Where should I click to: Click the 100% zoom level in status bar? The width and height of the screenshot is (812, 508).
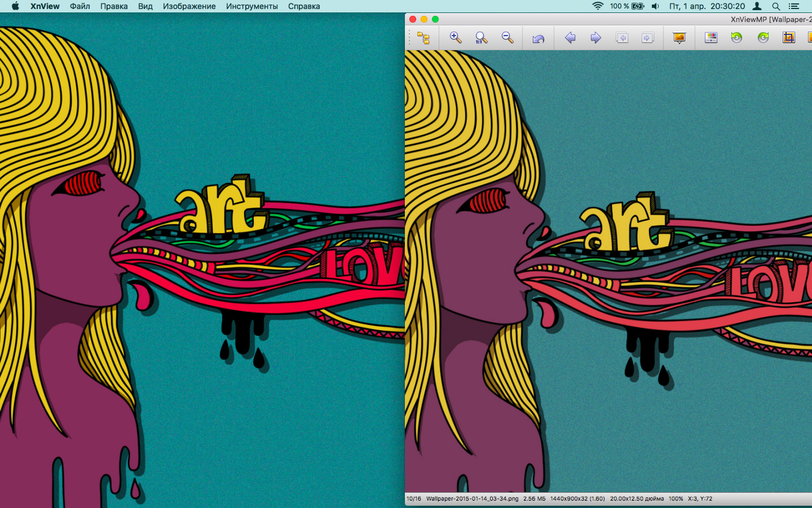coord(676,499)
